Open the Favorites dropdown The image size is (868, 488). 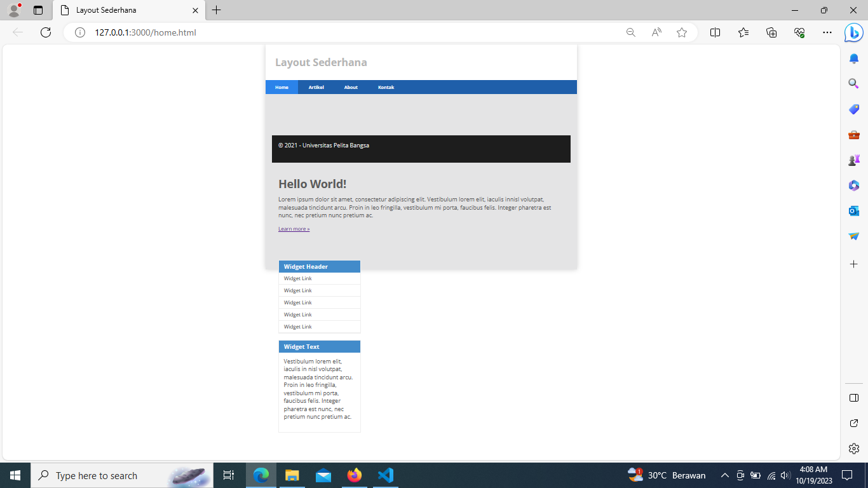(x=743, y=32)
